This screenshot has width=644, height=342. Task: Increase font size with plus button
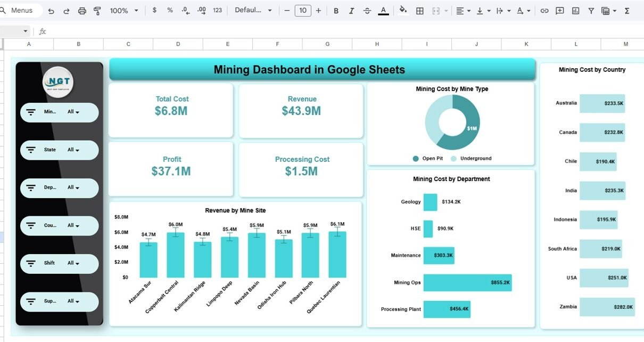[x=318, y=11]
